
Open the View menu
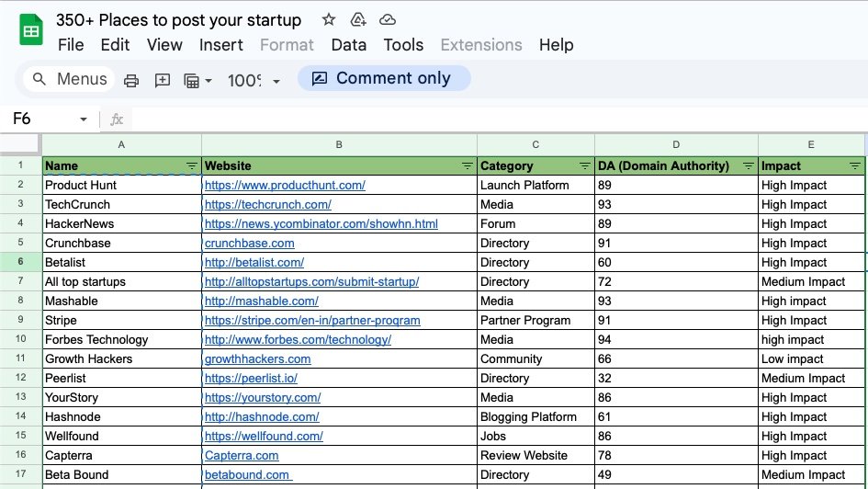pyautogui.click(x=164, y=45)
